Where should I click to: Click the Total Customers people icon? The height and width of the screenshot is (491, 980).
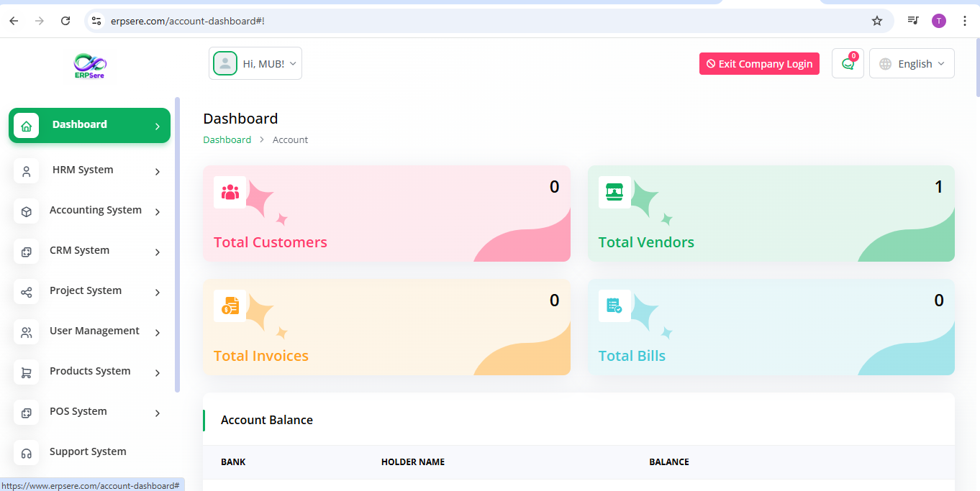tap(230, 193)
